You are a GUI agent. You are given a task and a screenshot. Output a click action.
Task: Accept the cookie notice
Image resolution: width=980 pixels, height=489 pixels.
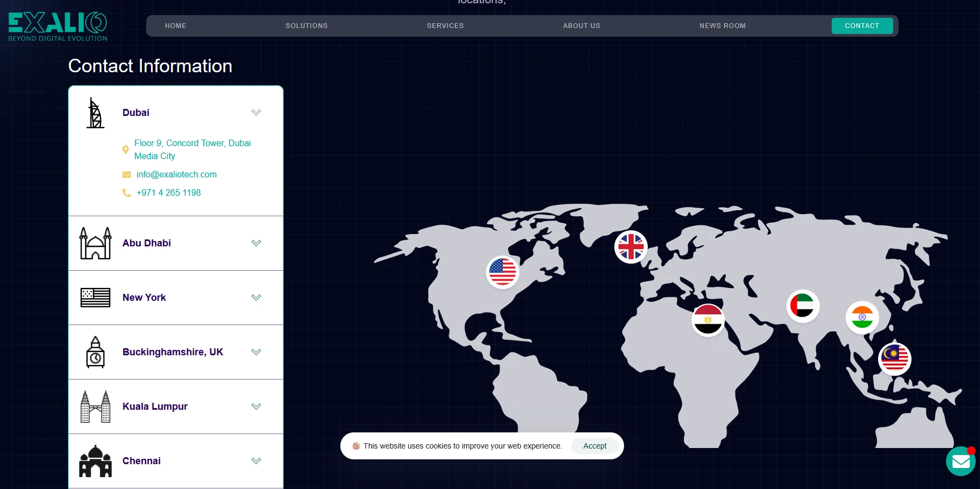(x=594, y=446)
